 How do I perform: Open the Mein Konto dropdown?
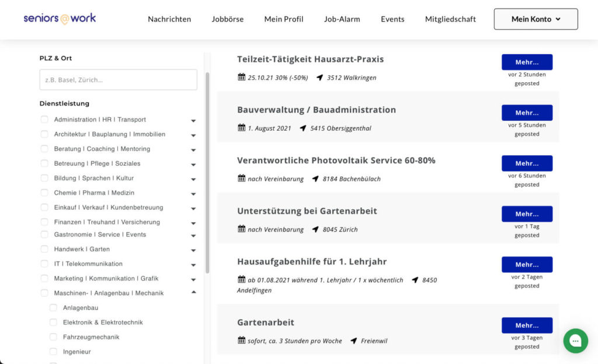[536, 19]
